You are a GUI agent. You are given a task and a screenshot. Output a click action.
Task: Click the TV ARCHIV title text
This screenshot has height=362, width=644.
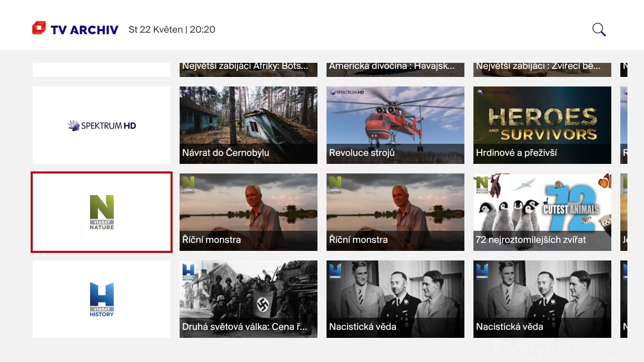click(x=85, y=30)
